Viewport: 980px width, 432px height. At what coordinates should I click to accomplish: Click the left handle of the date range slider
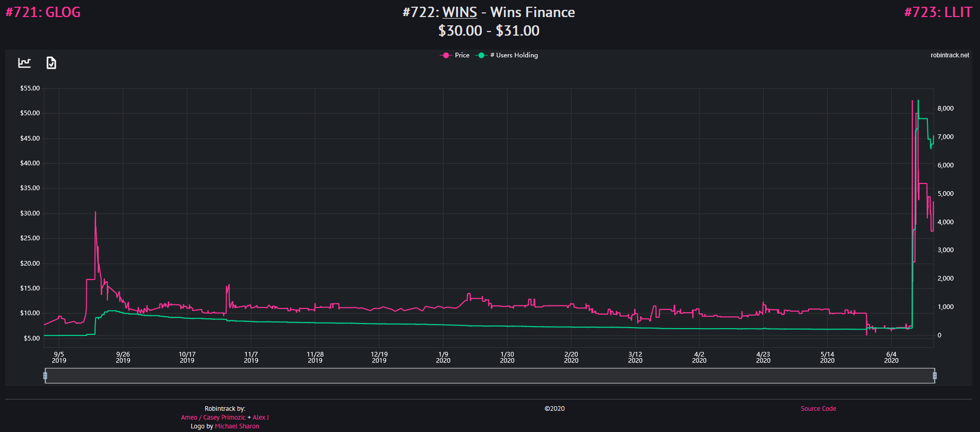45,376
